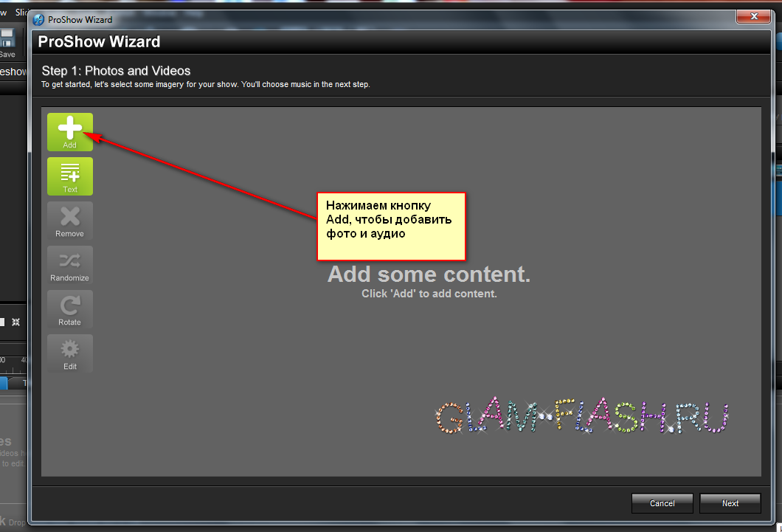782x532 pixels.
Task: Click the 'Step 1: Photos and Videos' heading
Action: 117,71
